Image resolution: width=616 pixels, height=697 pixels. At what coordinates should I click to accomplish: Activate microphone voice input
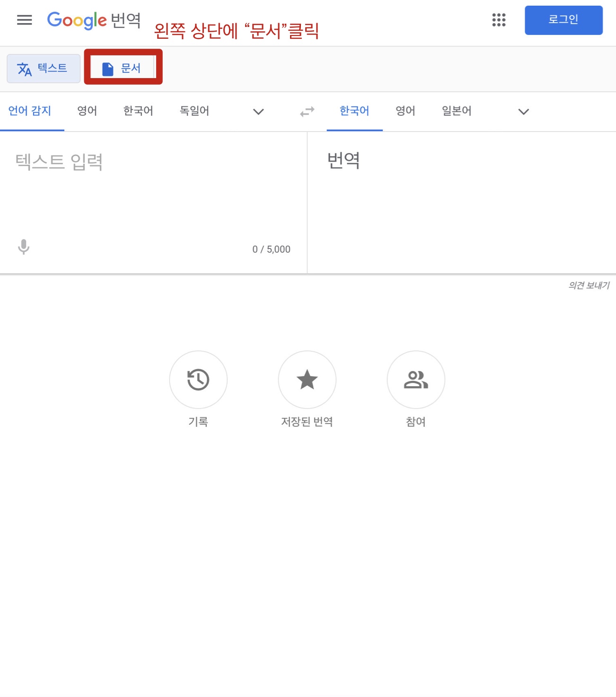pyautogui.click(x=24, y=247)
